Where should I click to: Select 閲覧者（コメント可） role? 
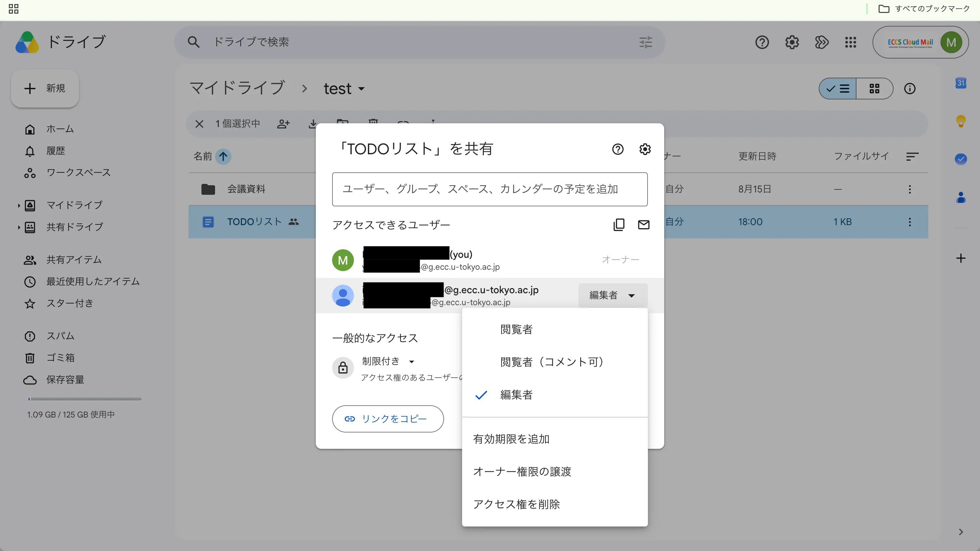tap(555, 362)
